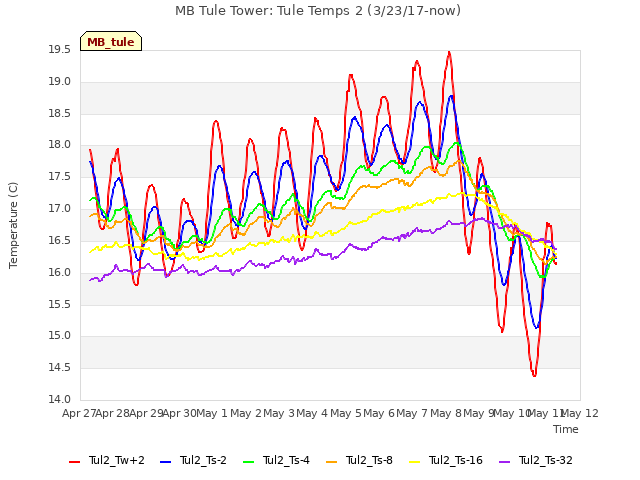Click the May 5 date tick label
The width and height of the screenshot is (640, 480).
tap(346, 413)
